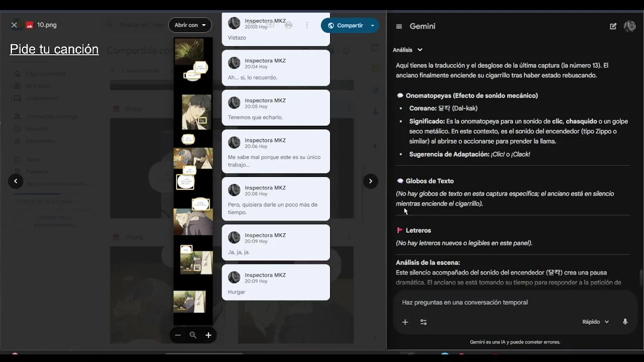644x362 pixels.
Task: Zoom out with the minus button
Action: coord(178,335)
